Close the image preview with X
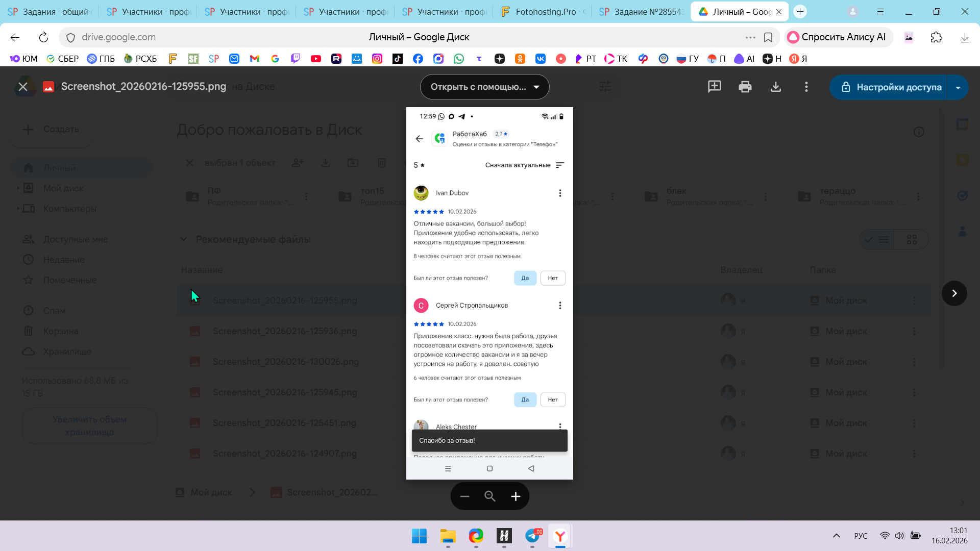The height and width of the screenshot is (551, 980). pos(23,87)
